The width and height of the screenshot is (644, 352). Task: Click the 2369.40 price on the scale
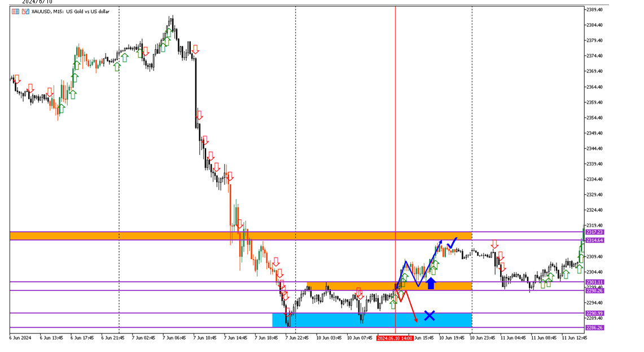[594, 71]
